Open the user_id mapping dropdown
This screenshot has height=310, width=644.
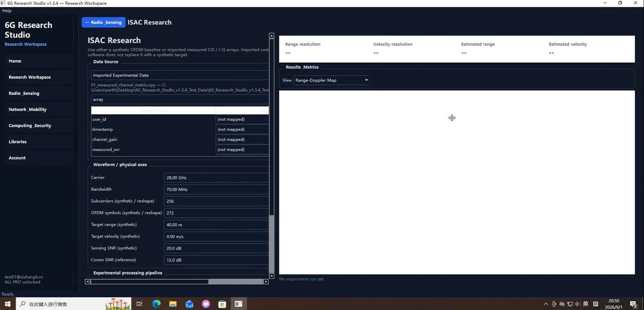click(x=242, y=119)
